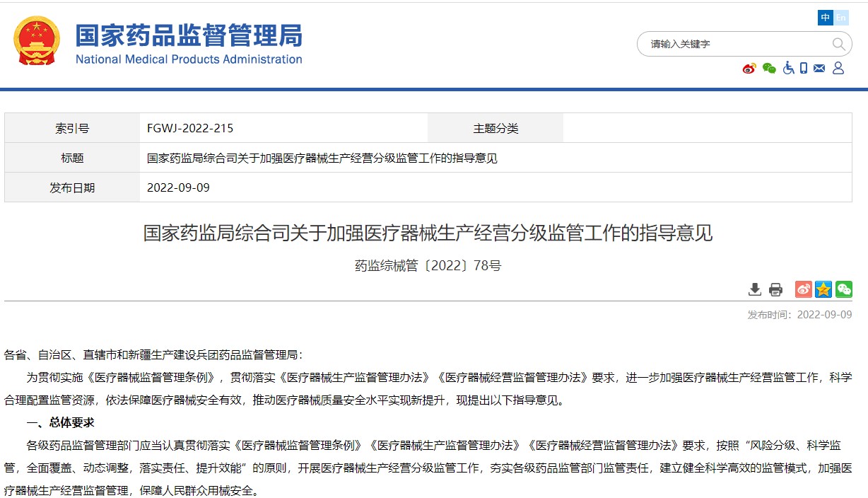Print the article with the printer icon
The image size is (868, 498).
775,289
